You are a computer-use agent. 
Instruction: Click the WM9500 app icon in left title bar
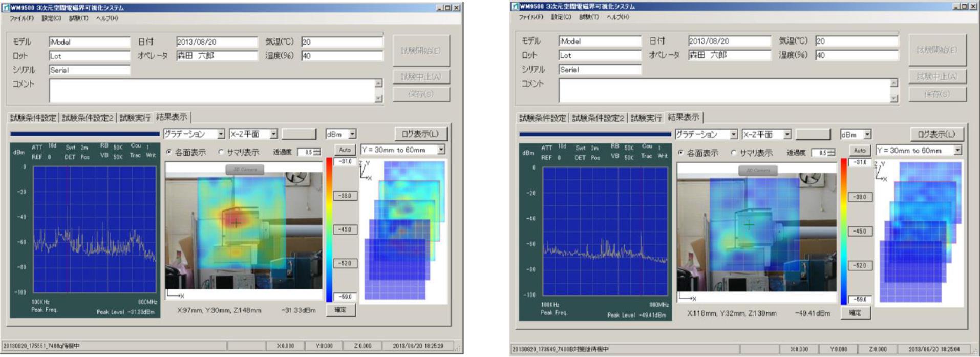[6, 8]
